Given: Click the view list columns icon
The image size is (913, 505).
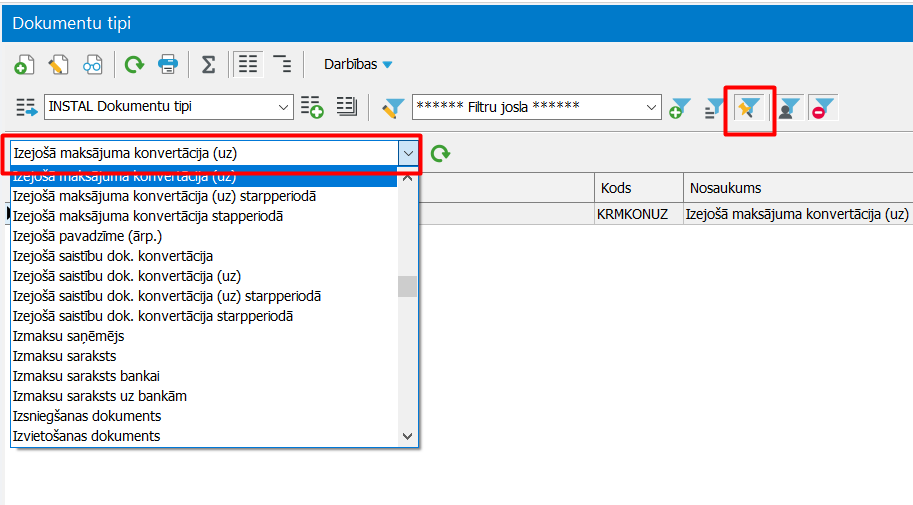Looking at the screenshot, I should 346,107.
